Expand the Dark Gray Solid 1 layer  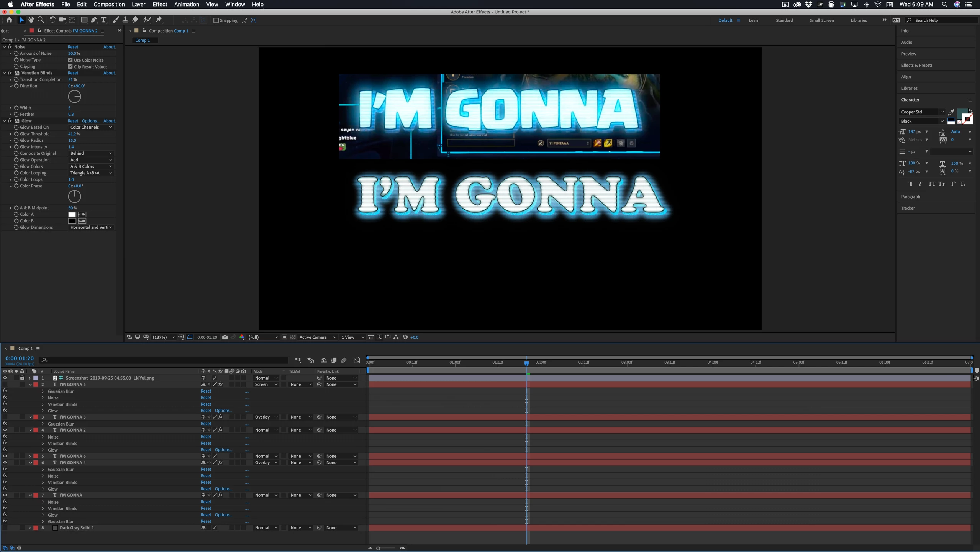30,528
